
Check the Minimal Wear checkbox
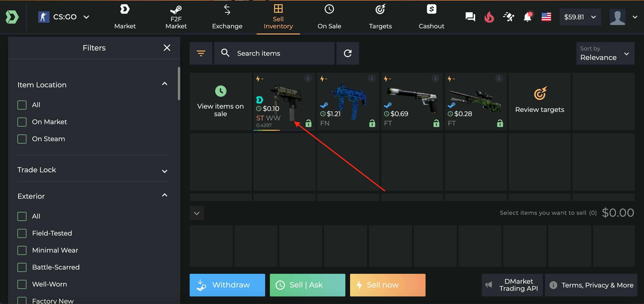(22, 250)
